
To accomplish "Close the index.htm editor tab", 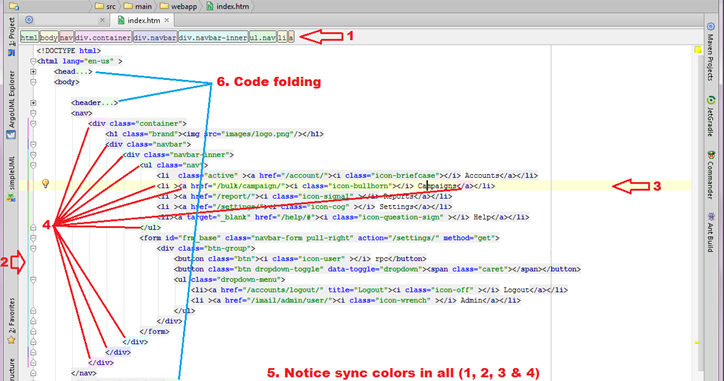I will click(167, 20).
